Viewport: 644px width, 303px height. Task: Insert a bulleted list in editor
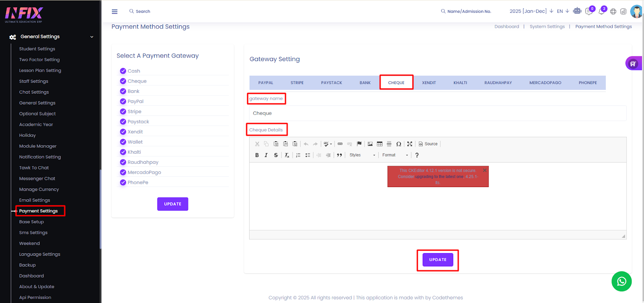click(x=308, y=155)
